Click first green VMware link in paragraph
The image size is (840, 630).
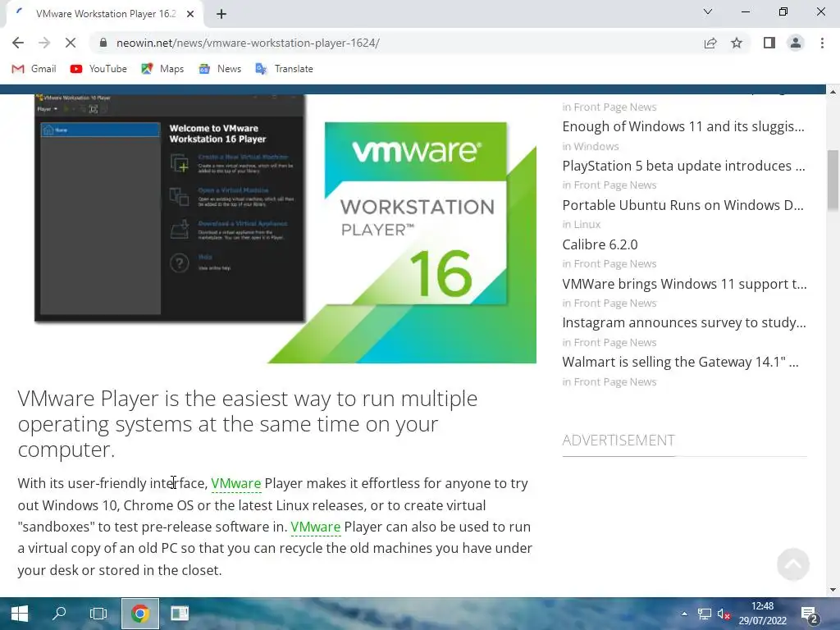(x=235, y=483)
